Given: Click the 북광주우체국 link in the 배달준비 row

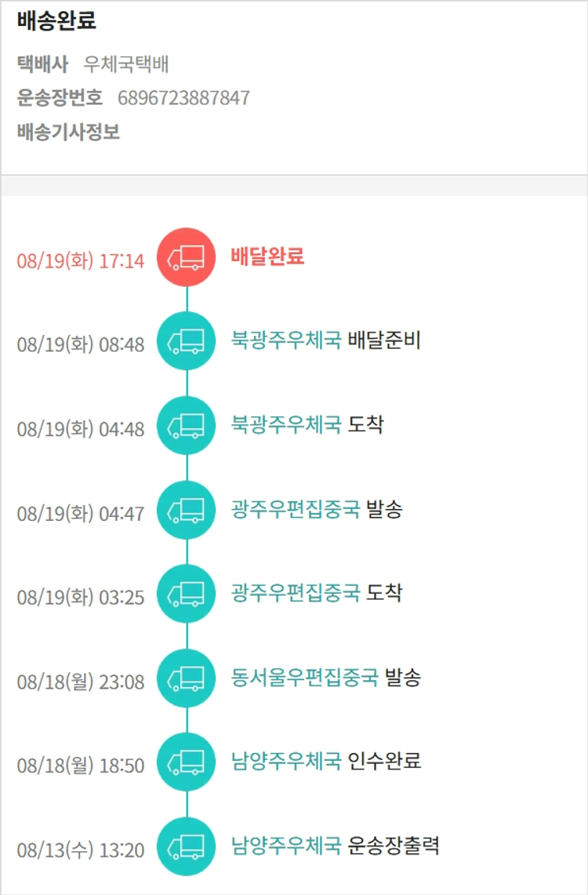Looking at the screenshot, I should coord(286,340).
